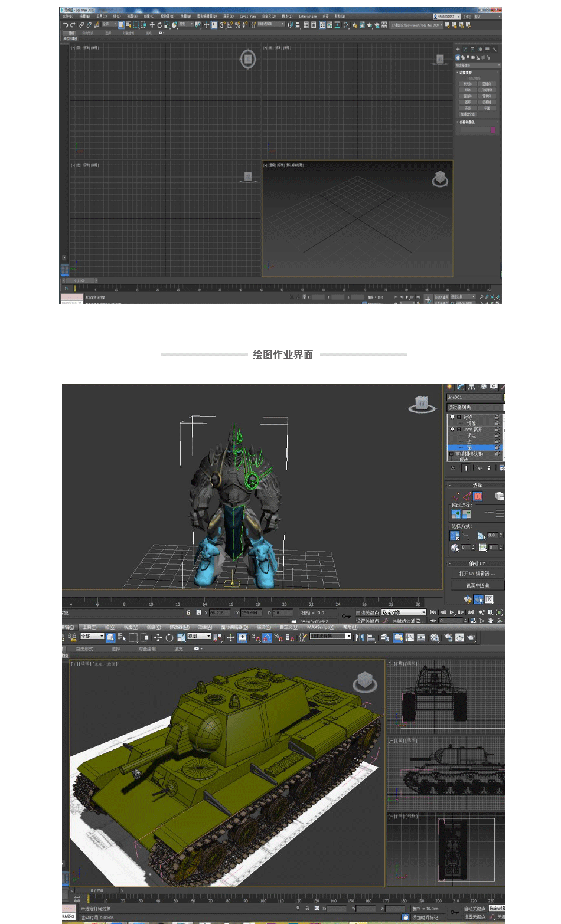Collapse the 可编辑多边形 tree node
The width and height of the screenshot is (561, 924).
[x=451, y=454]
